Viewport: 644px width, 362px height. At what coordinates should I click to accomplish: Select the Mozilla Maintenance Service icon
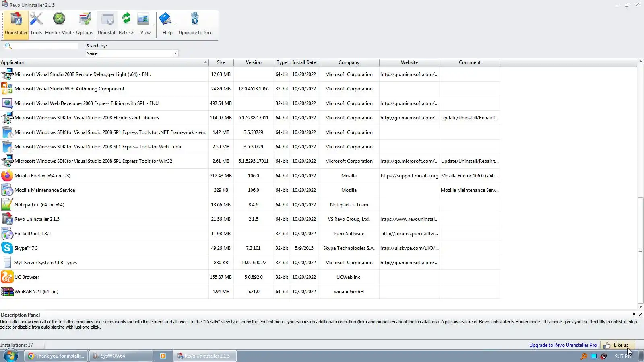point(7,190)
